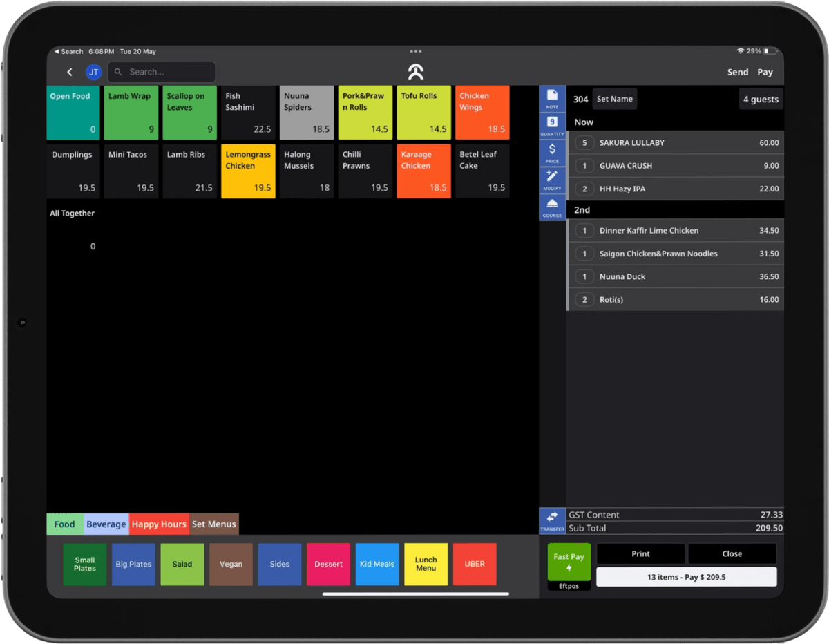829x644 pixels.
Task: Tap the 4 guests button
Action: click(761, 99)
